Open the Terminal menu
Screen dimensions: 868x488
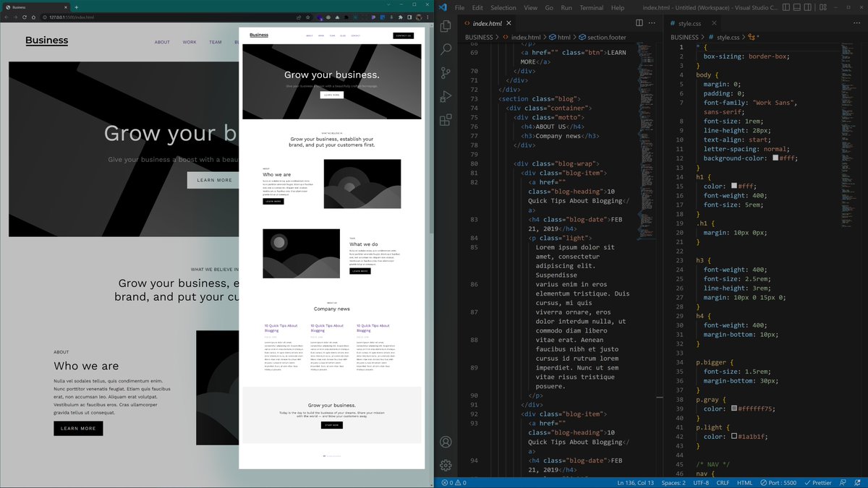click(x=591, y=7)
